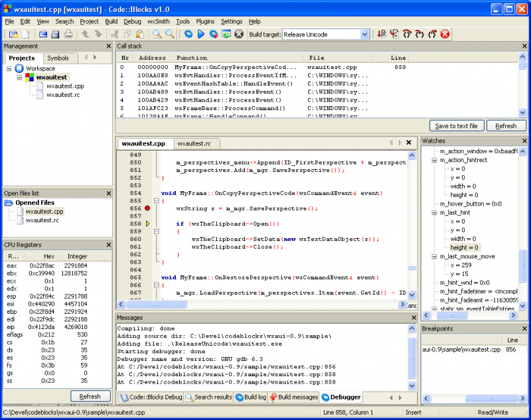Run to cursor in the debugger toolbar
Viewport: 531px width, 420px height.
[x=393, y=34]
